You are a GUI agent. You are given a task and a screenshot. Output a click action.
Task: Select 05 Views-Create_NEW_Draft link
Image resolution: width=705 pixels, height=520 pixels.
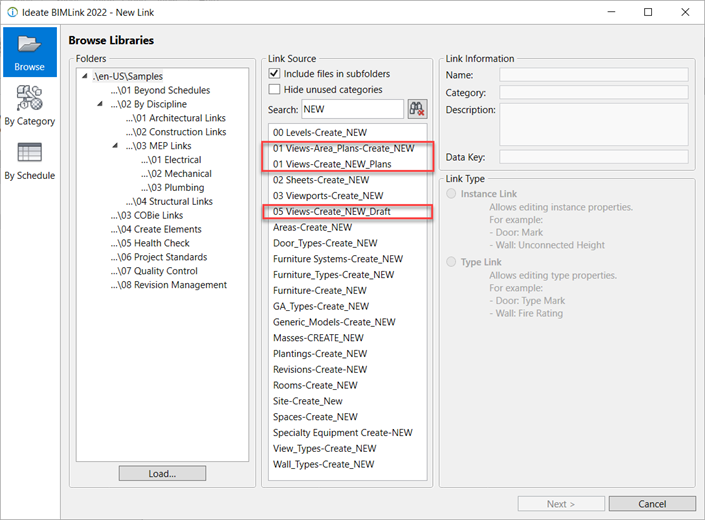point(333,212)
